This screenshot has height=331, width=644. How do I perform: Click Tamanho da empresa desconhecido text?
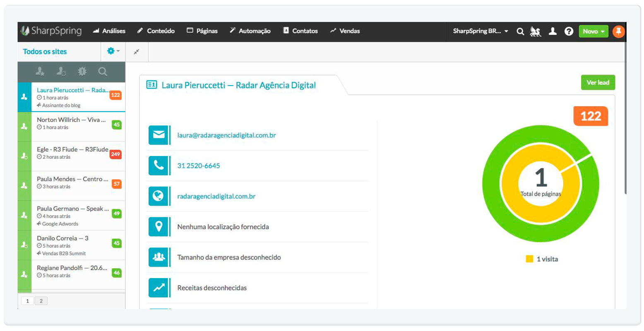tap(229, 257)
